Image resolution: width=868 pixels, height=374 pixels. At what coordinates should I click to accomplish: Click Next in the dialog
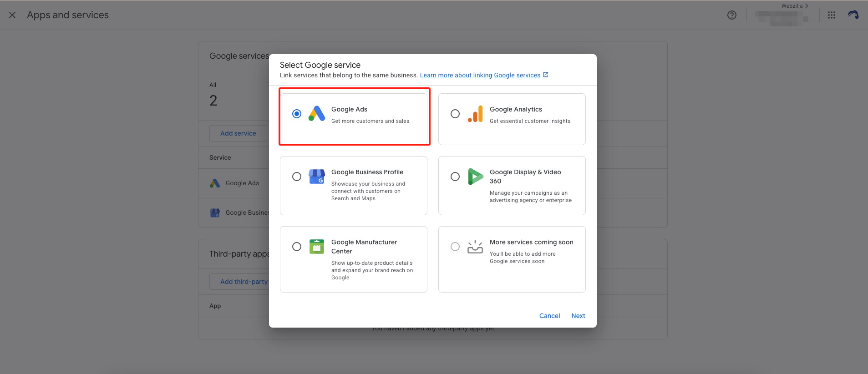point(578,316)
